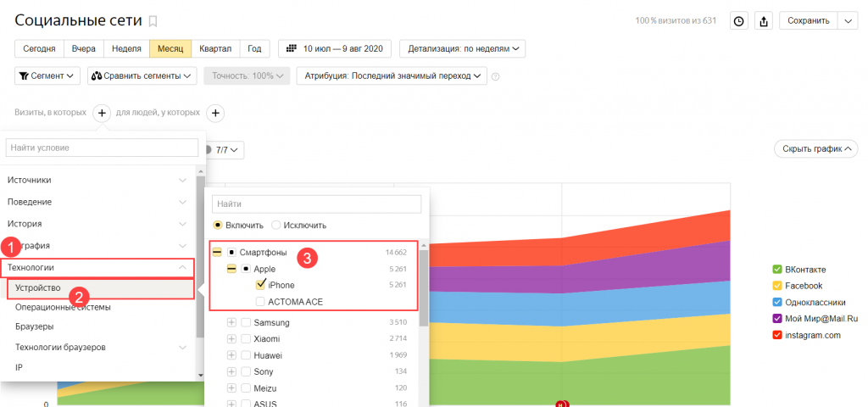Collapse Смартфоны tree node minus icon
Viewport: 868px width, 407px height.
pyautogui.click(x=217, y=253)
